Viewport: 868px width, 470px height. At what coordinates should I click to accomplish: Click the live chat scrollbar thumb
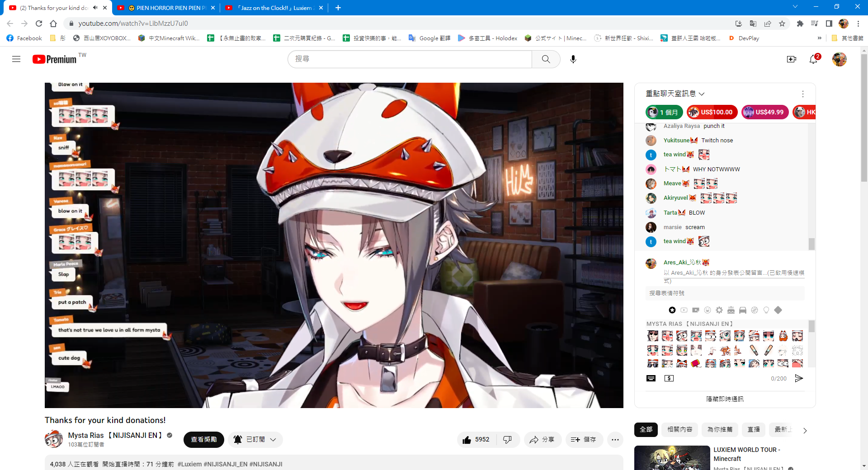point(811,244)
